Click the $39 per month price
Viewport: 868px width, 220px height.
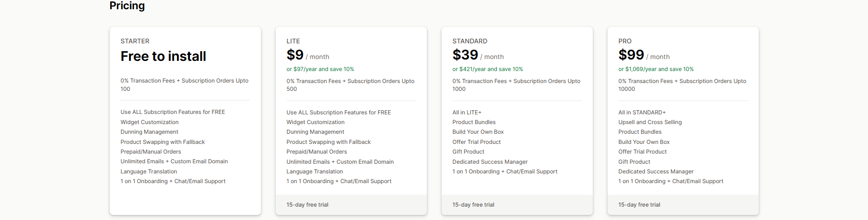[x=478, y=55]
